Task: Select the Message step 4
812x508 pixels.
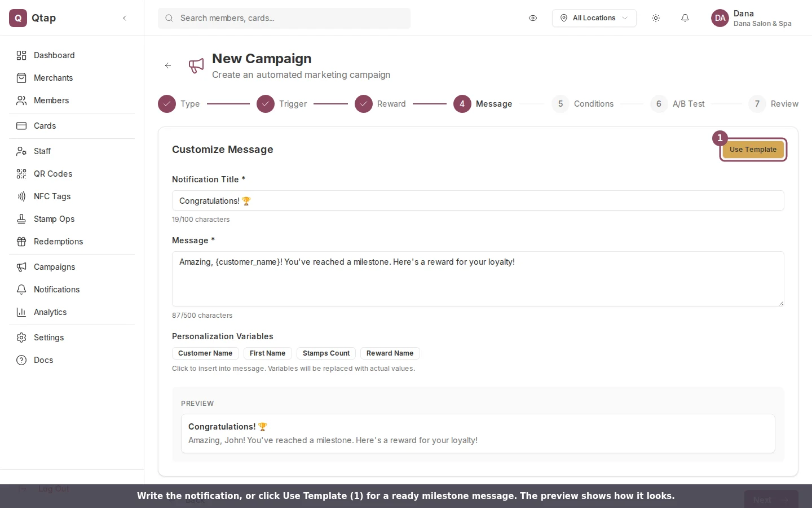Action: pyautogui.click(x=483, y=104)
